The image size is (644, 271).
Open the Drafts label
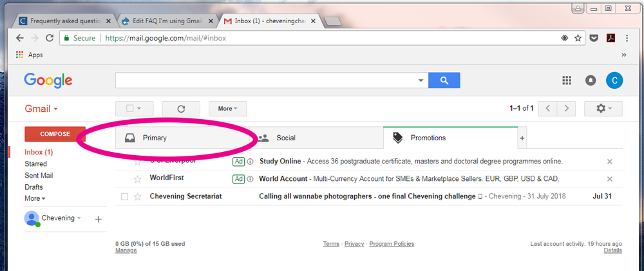coord(33,187)
